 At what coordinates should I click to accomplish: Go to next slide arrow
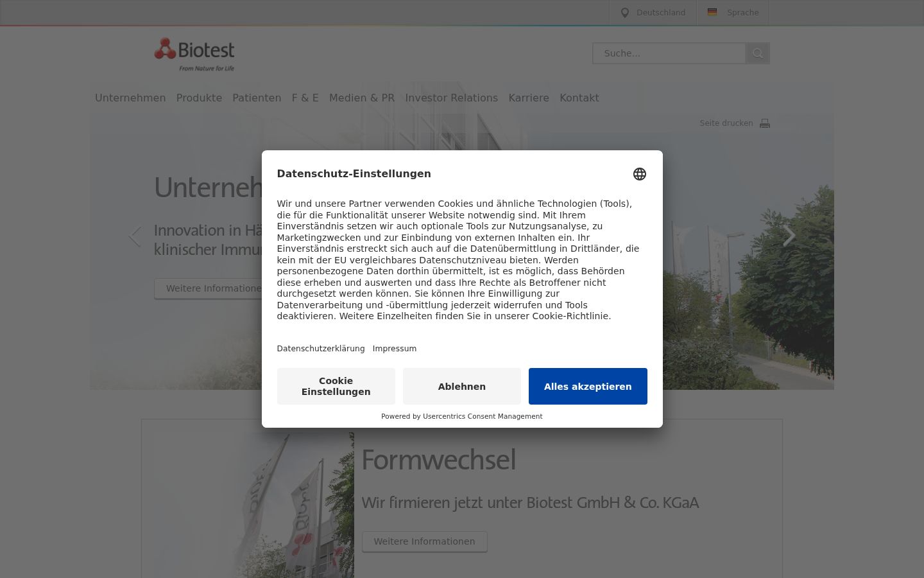click(x=789, y=236)
